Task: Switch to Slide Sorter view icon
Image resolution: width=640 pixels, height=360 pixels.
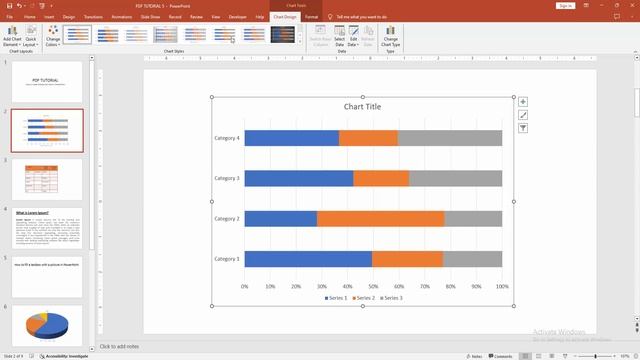Action: [x=538, y=356]
